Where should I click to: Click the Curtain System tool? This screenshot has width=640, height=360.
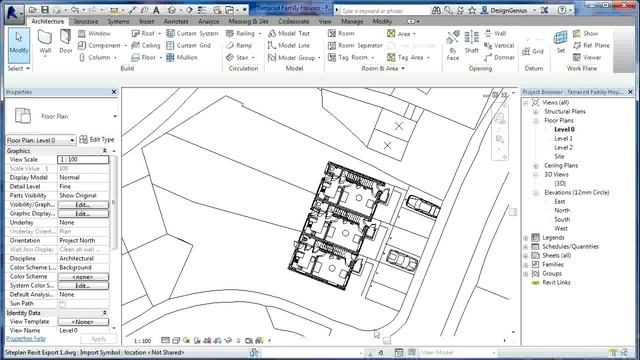coord(192,33)
